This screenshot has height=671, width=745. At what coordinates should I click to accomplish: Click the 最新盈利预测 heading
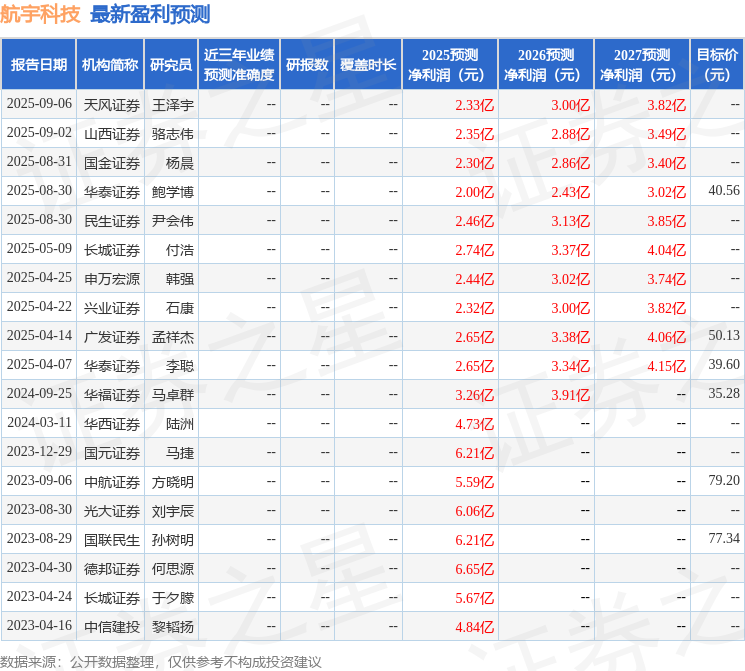(x=150, y=14)
